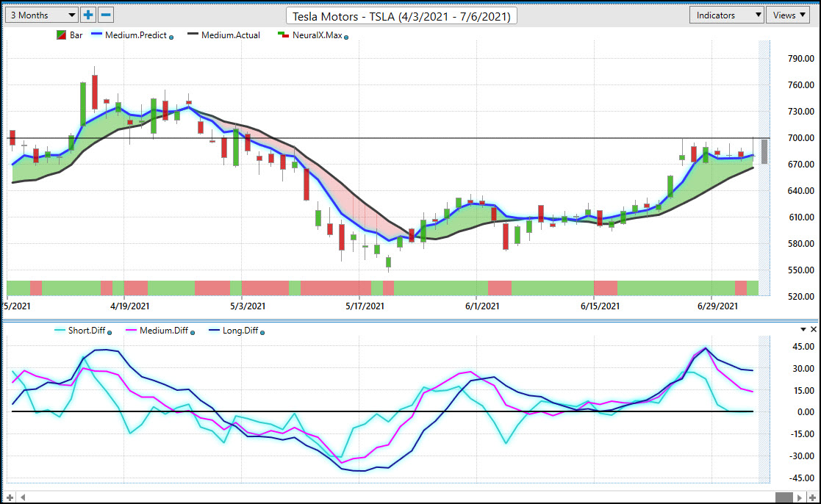Zoom in with the blue plus button
Screen dimensions: 821x504
[x=88, y=15]
